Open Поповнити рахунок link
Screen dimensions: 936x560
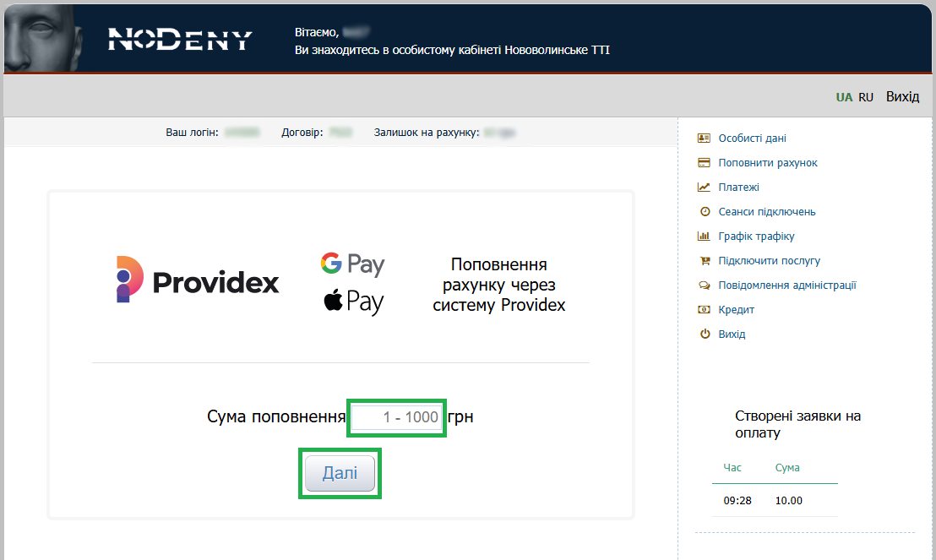pos(768,162)
